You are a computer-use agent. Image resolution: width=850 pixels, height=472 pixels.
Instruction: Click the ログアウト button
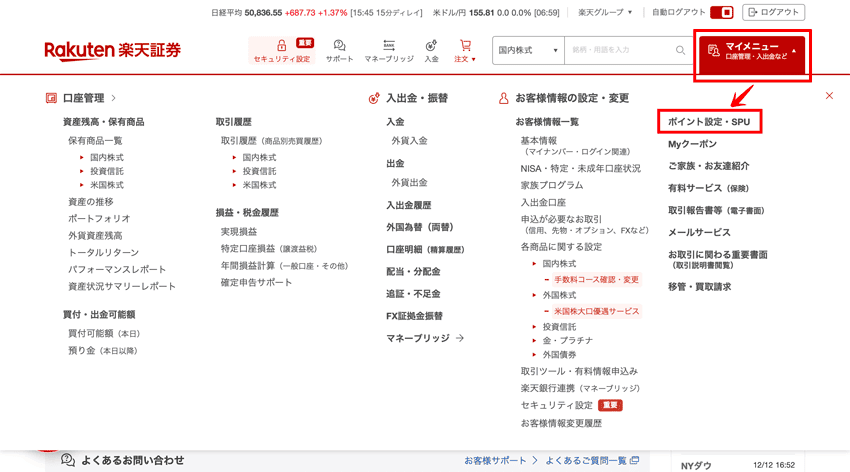pos(773,12)
